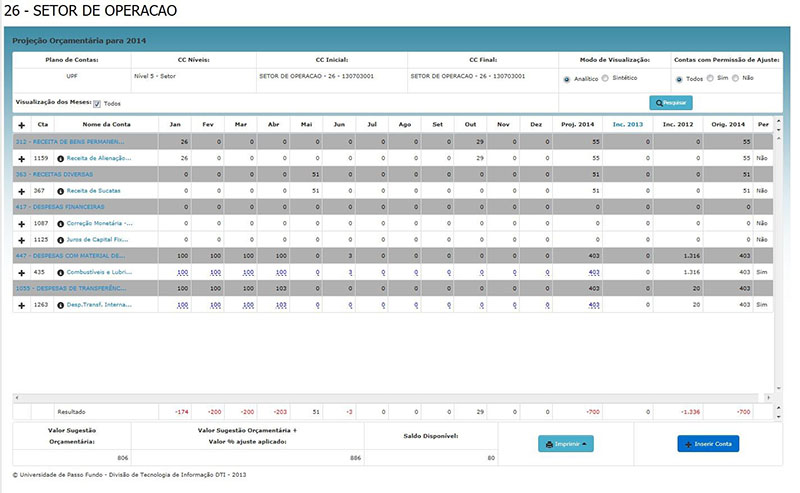Select Não for adjustment permission filter
The width and height of the screenshot is (800, 493).
[x=735, y=79]
